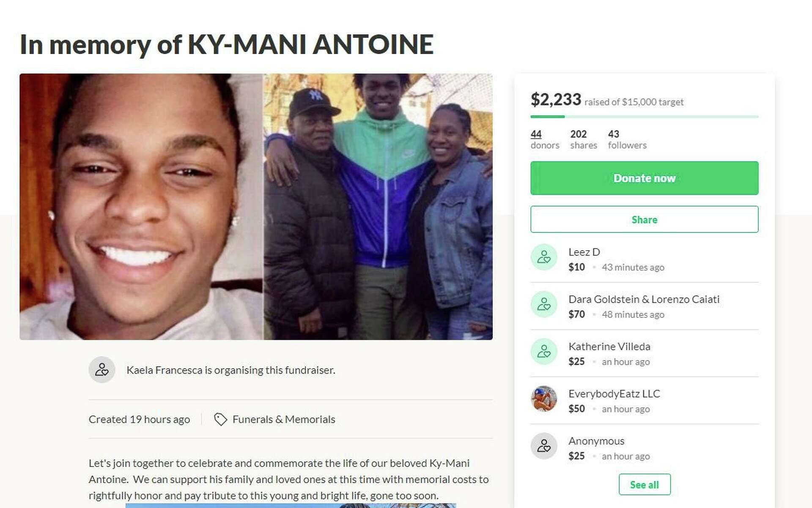The width and height of the screenshot is (812, 508).
Task: Click the In memory of KY-MANI ANTOINE title
Action: pos(227,44)
